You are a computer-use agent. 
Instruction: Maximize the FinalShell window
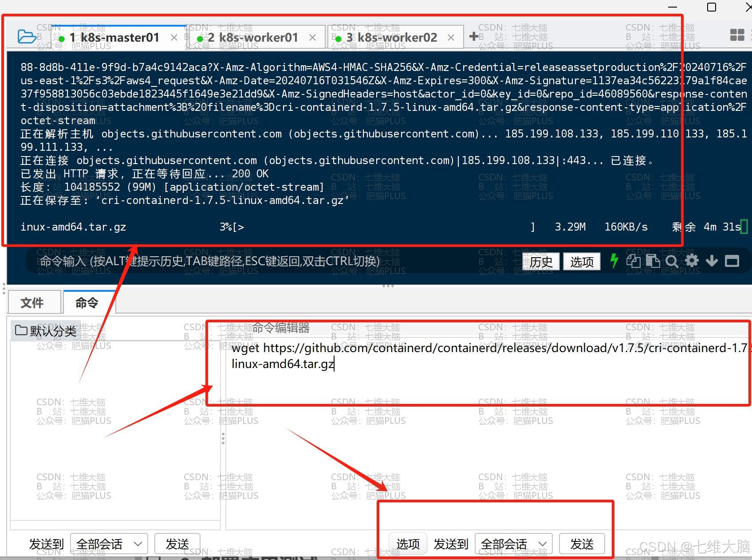[x=712, y=7]
